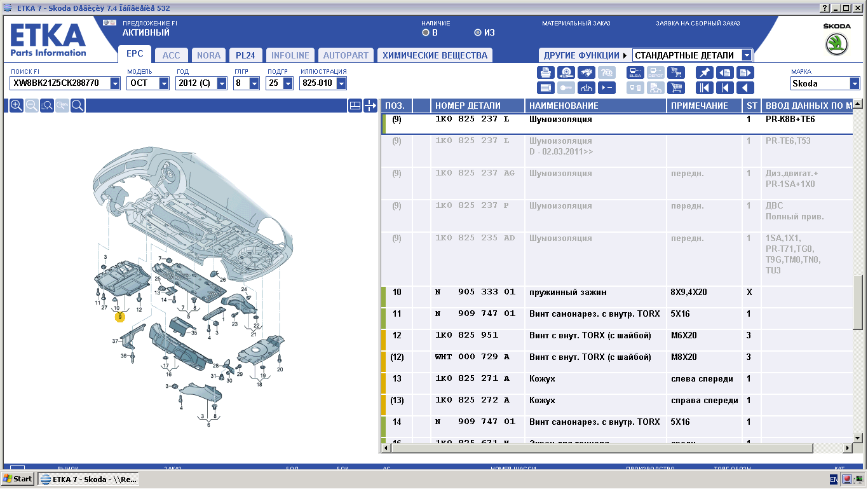The height and width of the screenshot is (489, 868).
Task: Click ETKA 7 - Skoda taskbar button
Action: [88, 479]
